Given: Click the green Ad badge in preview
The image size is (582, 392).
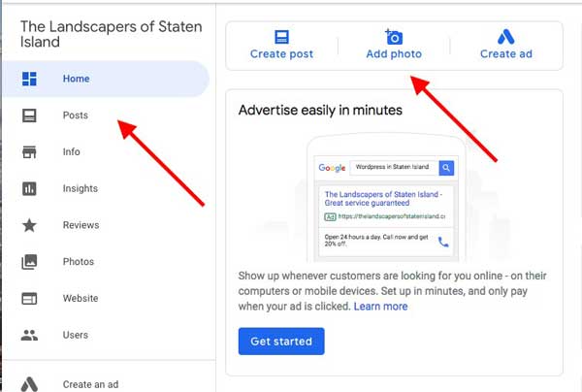Looking at the screenshot, I should pyautogui.click(x=330, y=216).
